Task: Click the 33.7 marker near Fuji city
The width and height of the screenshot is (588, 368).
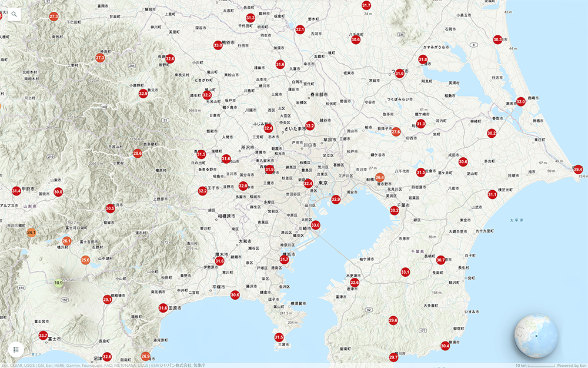Action: pyautogui.click(x=43, y=336)
